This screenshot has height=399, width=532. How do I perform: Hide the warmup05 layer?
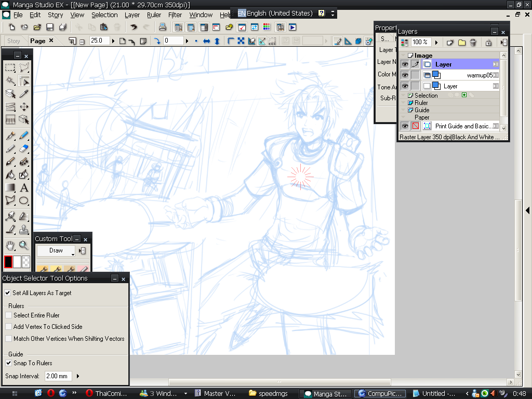point(405,75)
